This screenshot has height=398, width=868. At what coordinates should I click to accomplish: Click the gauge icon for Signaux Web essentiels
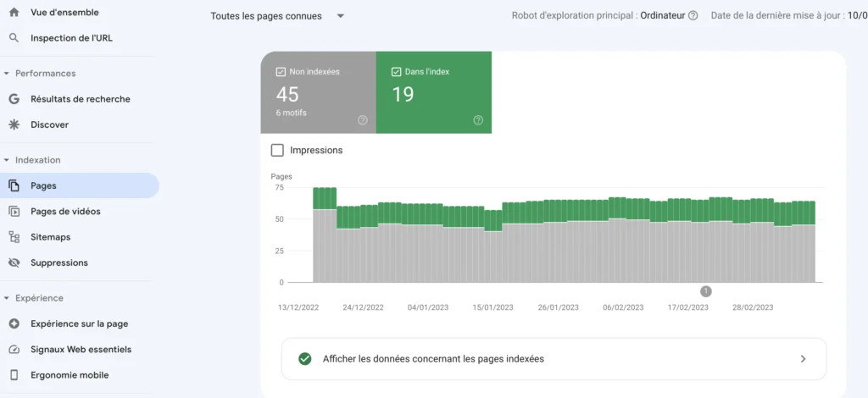(x=14, y=350)
